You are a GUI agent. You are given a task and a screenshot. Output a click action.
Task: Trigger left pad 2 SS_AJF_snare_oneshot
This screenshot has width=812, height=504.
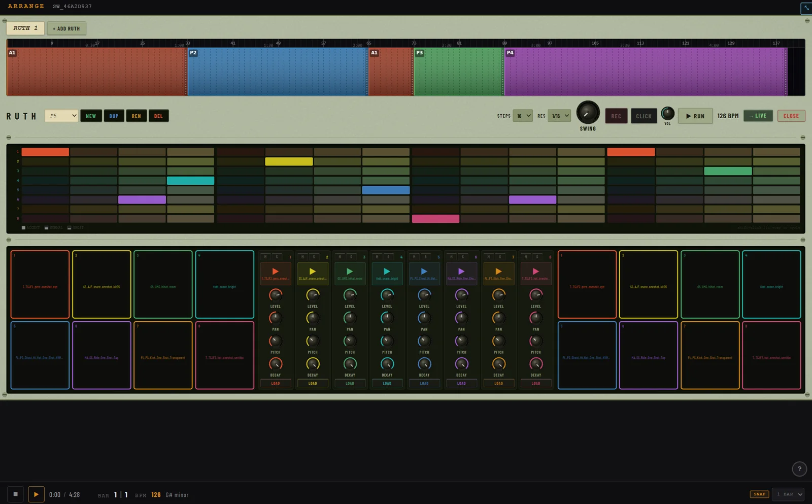point(101,284)
